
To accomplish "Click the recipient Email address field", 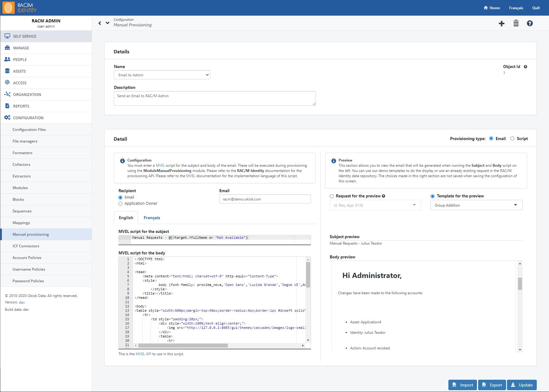I will pos(265,199).
